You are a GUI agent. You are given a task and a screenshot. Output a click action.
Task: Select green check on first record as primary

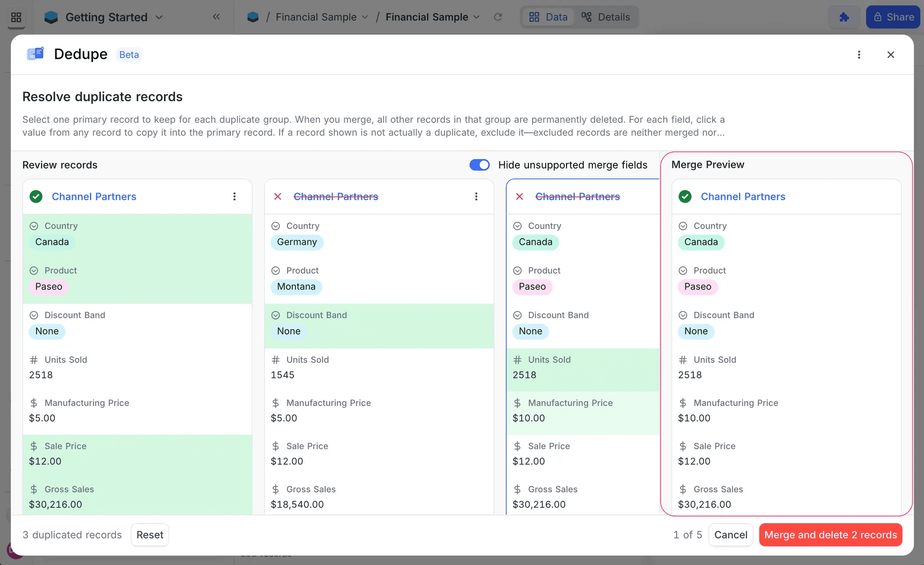[36, 196]
